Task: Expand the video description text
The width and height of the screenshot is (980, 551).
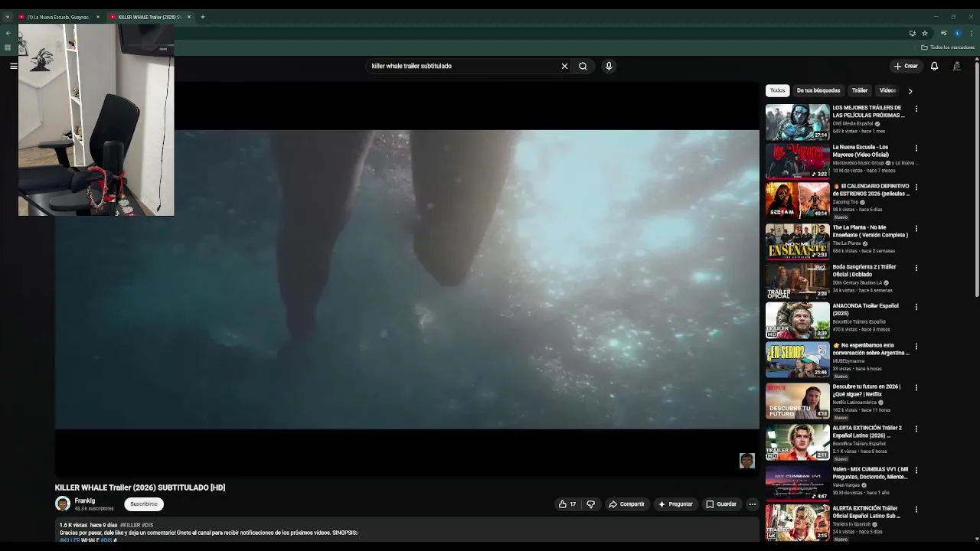Action: 406,529
